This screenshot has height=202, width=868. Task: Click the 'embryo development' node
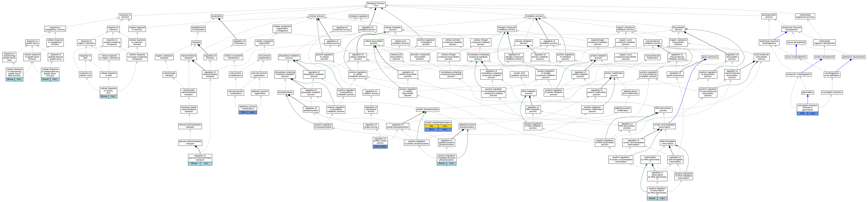(x=824, y=57)
